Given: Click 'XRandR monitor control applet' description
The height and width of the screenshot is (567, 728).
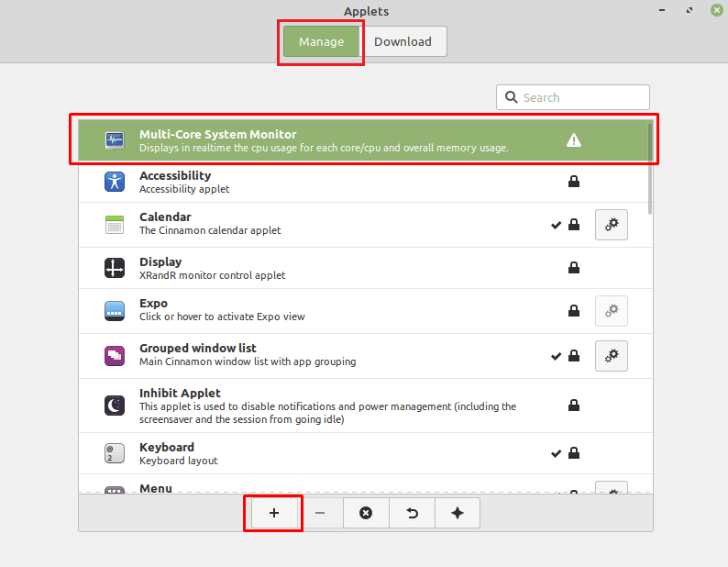Looking at the screenshot, I should (212, 275).
